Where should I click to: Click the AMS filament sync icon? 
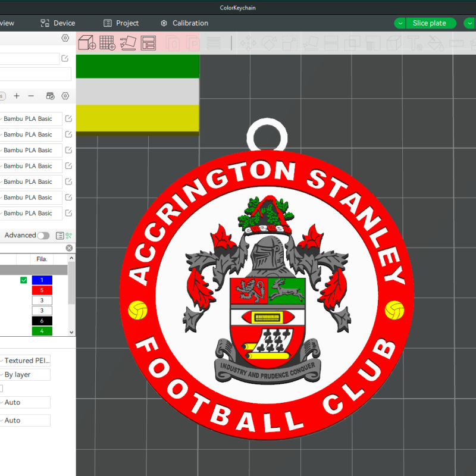(50, 96)
